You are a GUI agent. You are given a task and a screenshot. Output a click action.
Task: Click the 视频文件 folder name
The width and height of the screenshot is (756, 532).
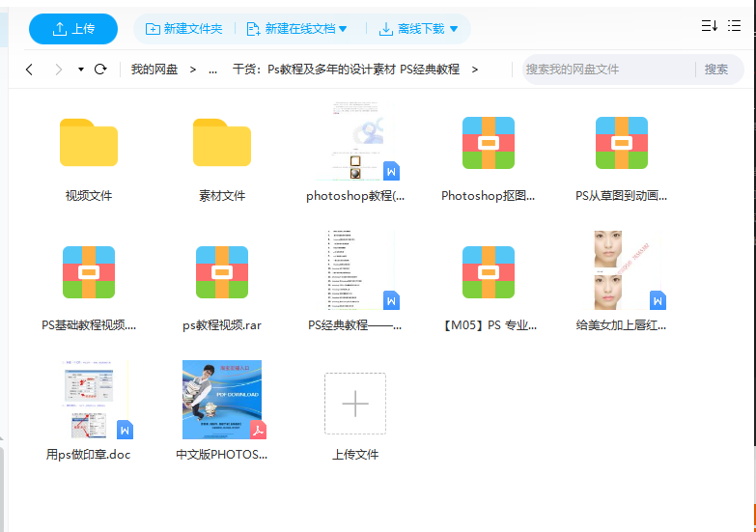(x=89, y=196)
